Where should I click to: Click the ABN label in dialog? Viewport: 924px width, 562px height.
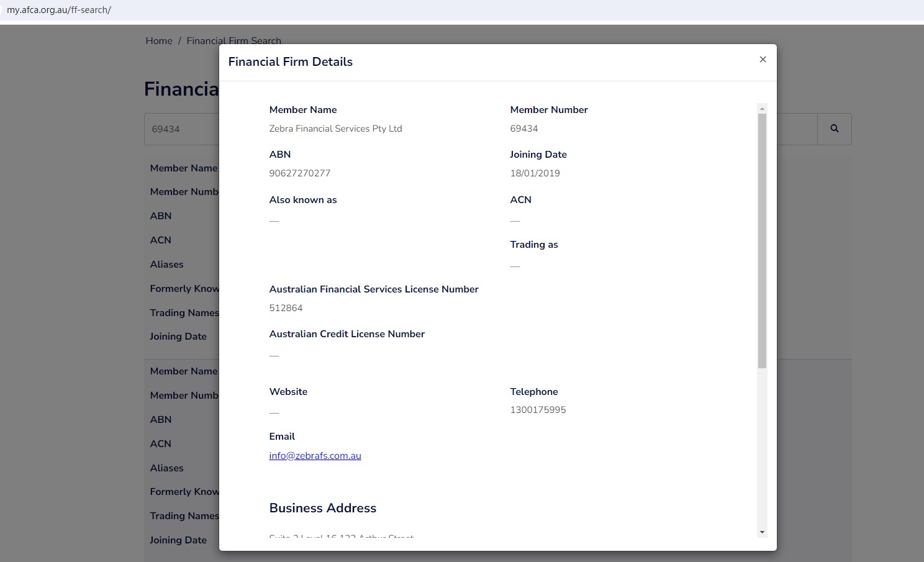point(279,155)
